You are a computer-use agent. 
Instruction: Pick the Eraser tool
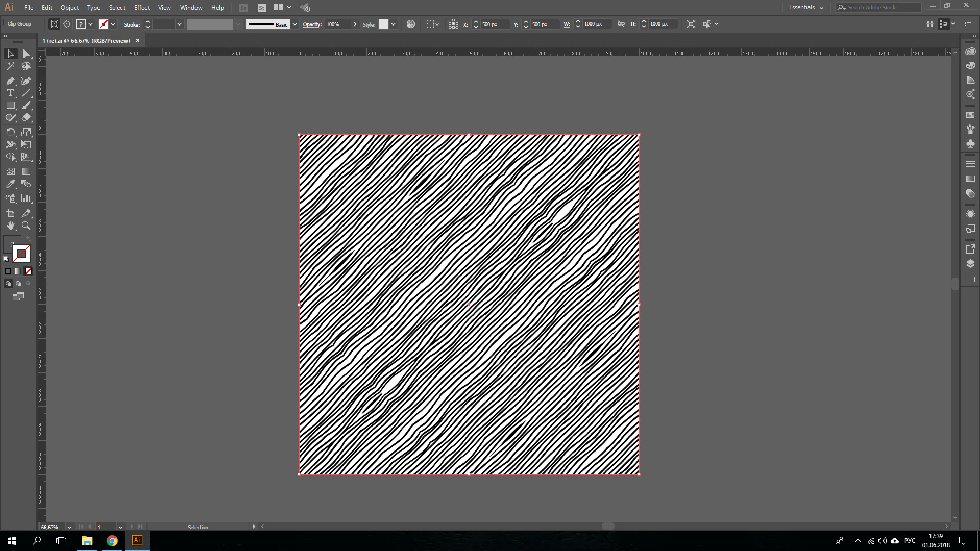tap(26, 118)
